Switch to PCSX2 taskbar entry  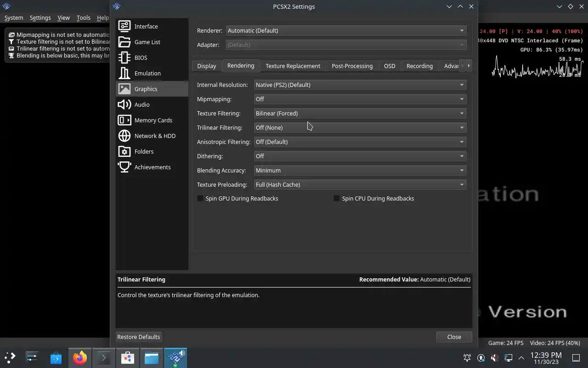tap(175, 357)
